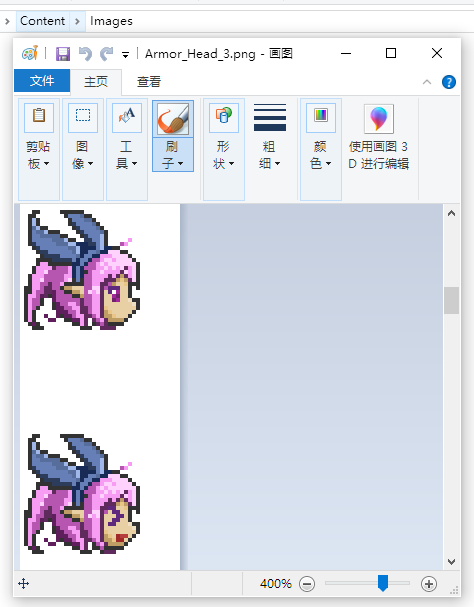Click the zoom slider handle
Viewport: 474px width, 607px height.
click(383, 583)
